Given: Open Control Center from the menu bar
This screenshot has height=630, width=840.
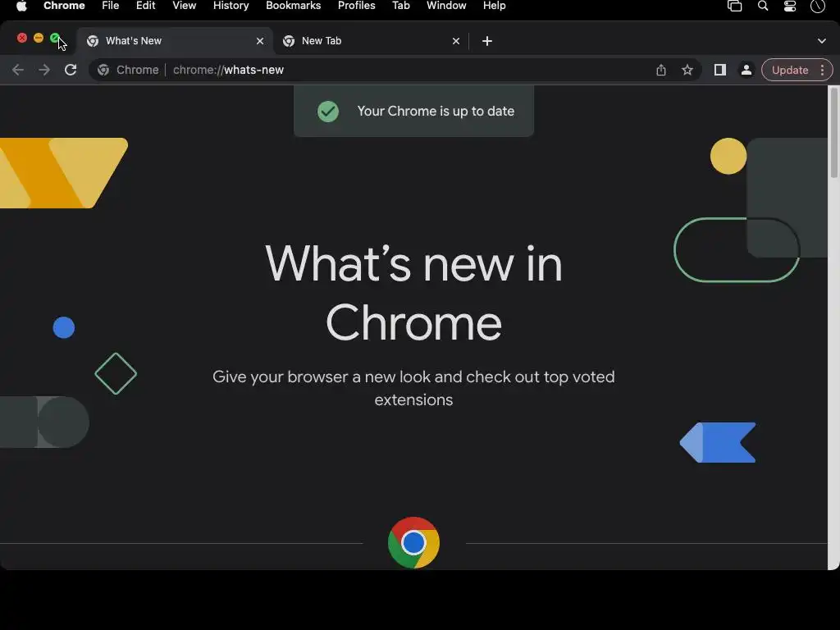Looking at the screenshot, I should pos(790,6).
